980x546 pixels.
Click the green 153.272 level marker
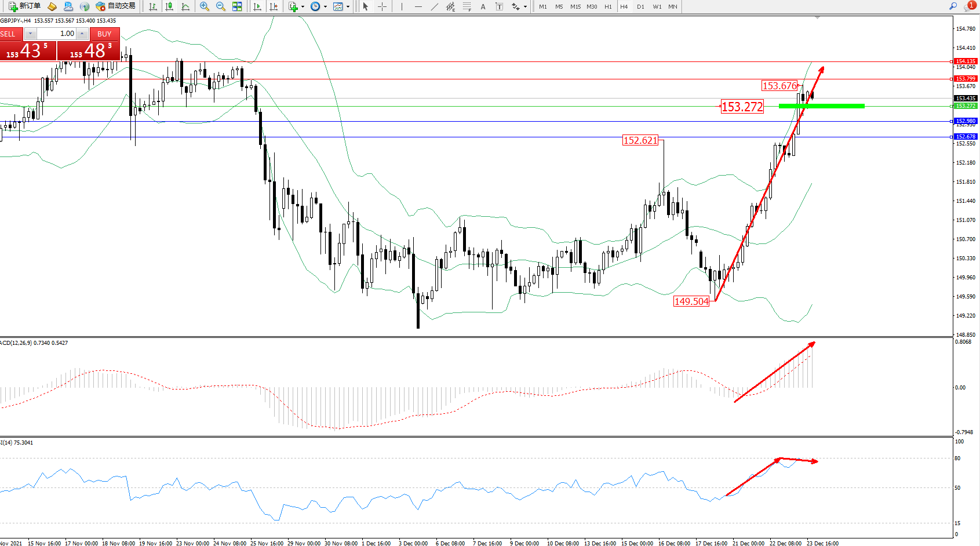click(x=821, y=106)
